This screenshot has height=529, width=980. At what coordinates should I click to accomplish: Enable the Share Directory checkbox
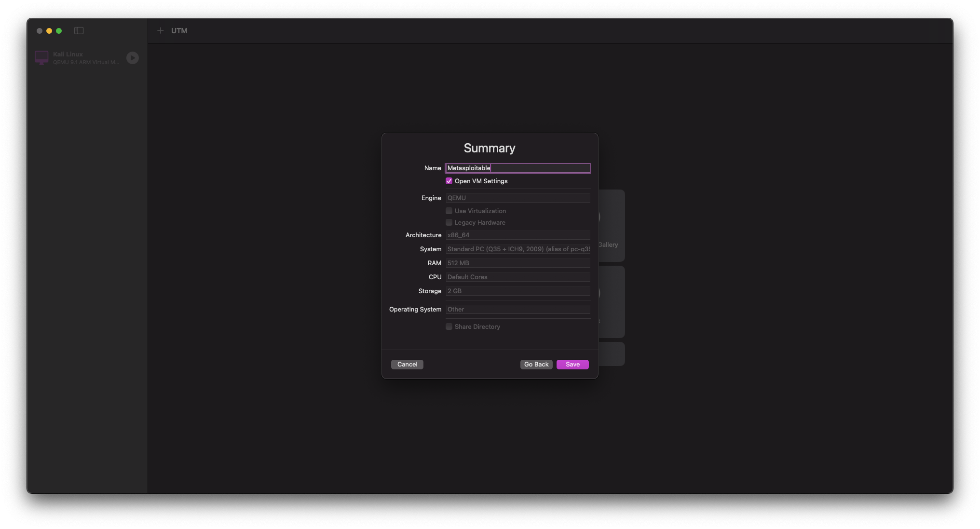(x=449, y=327)
